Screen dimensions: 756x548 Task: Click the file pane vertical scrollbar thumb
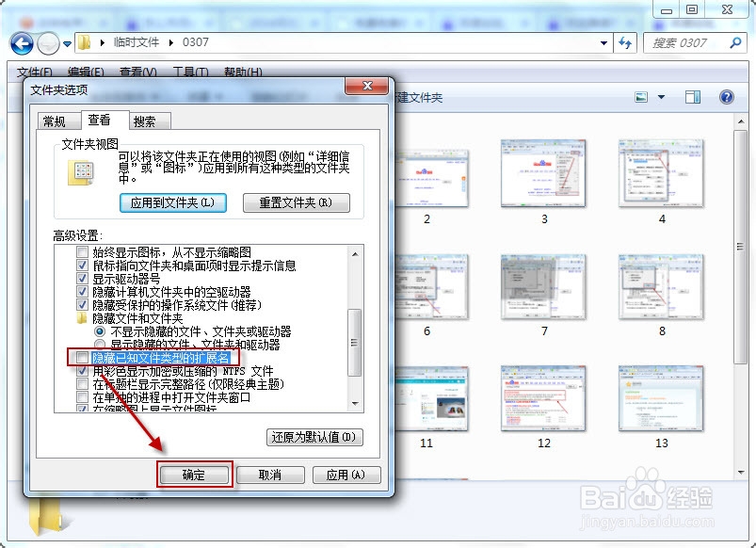(x=741, y=247)
